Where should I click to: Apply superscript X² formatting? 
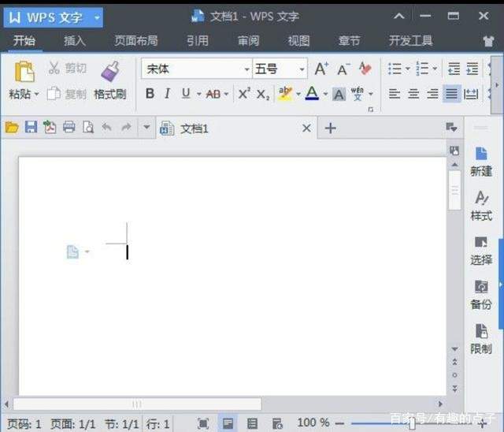tap(244, 94)
